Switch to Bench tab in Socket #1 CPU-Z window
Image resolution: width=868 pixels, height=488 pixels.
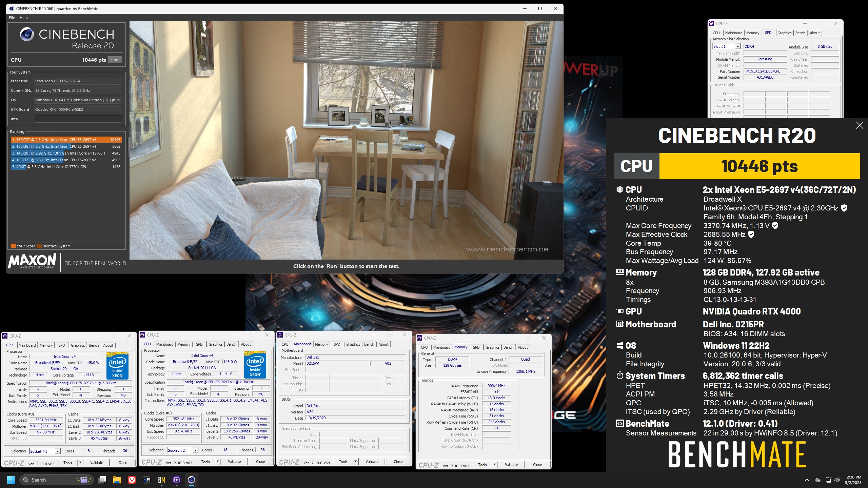[94, 345]
